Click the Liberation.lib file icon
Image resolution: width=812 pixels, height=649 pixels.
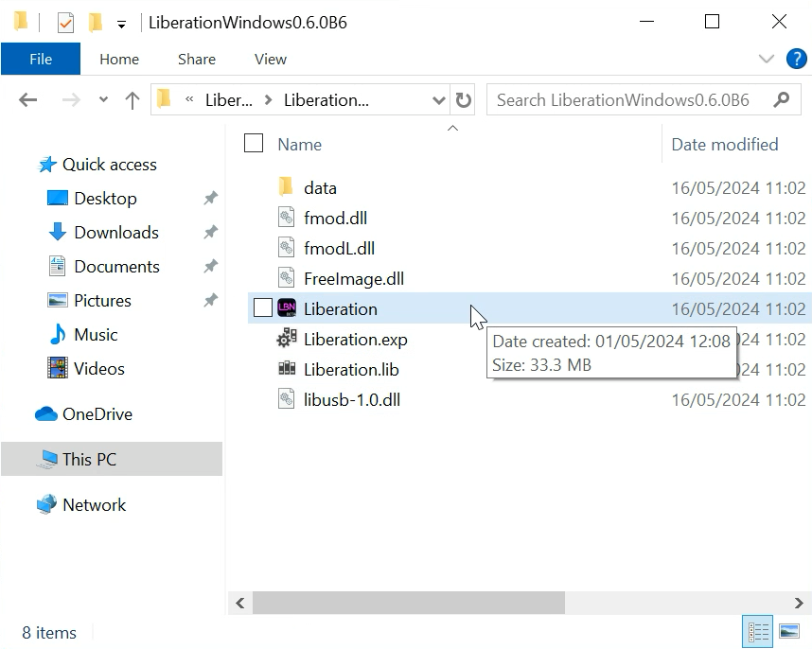[287, 370]
